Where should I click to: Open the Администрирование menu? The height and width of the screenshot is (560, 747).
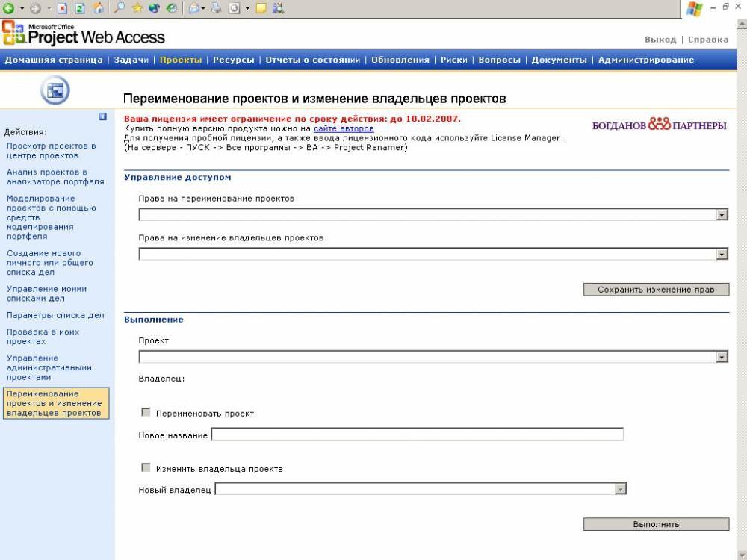tap(646, 60)
